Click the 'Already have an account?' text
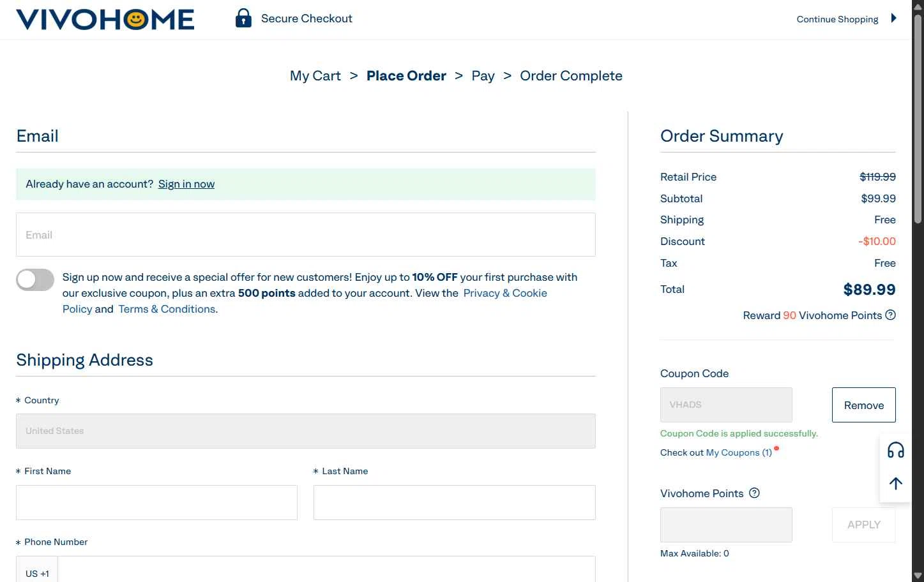The width and height of the screenshot is (924, 582). tap(89, 184)
